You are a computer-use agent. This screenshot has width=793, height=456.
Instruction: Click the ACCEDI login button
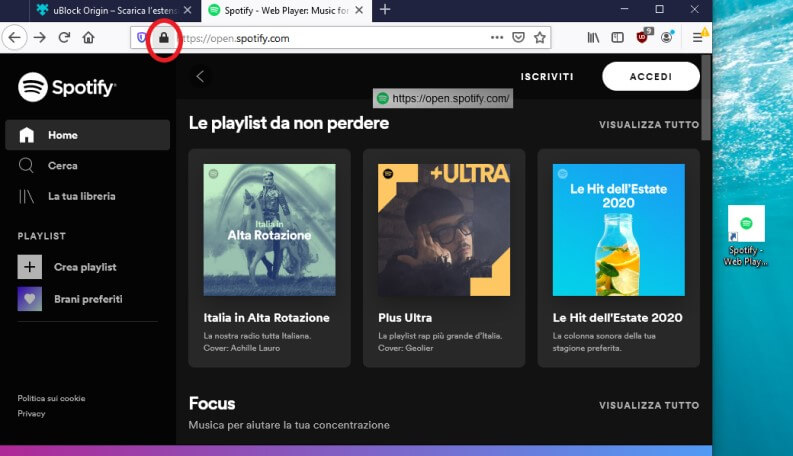[x=651, y=76]
